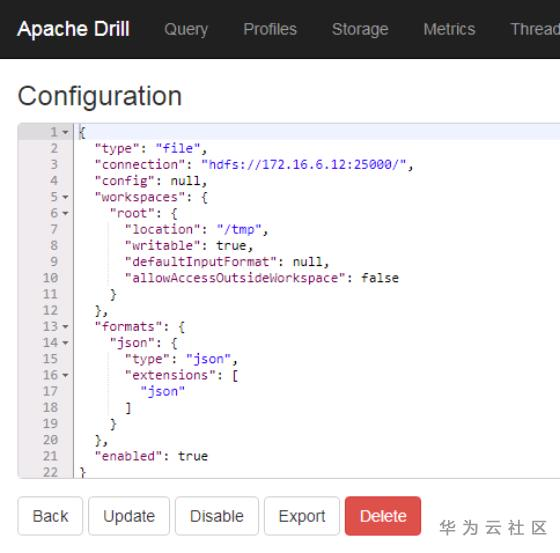Collapse the formats block on line 13
560x553 pixels.
[65, 327]
